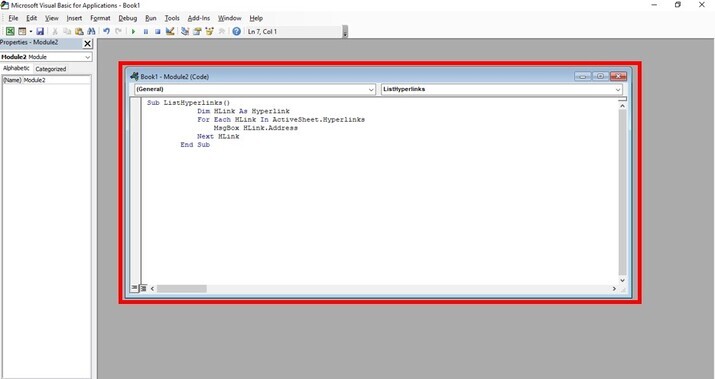
Task: Stop execution with the Reset square icon
Action: (157, 31)
